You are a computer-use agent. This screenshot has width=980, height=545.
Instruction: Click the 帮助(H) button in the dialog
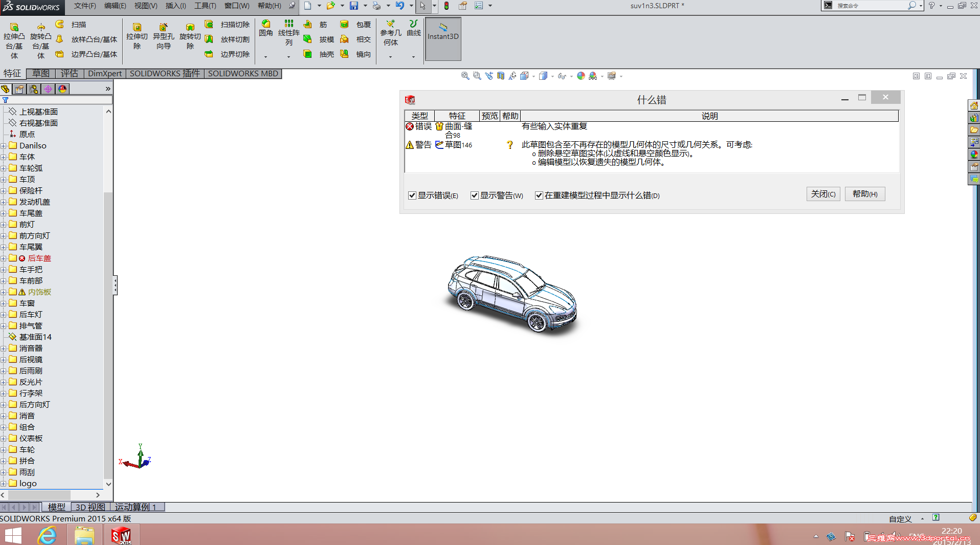pos(865,194)
